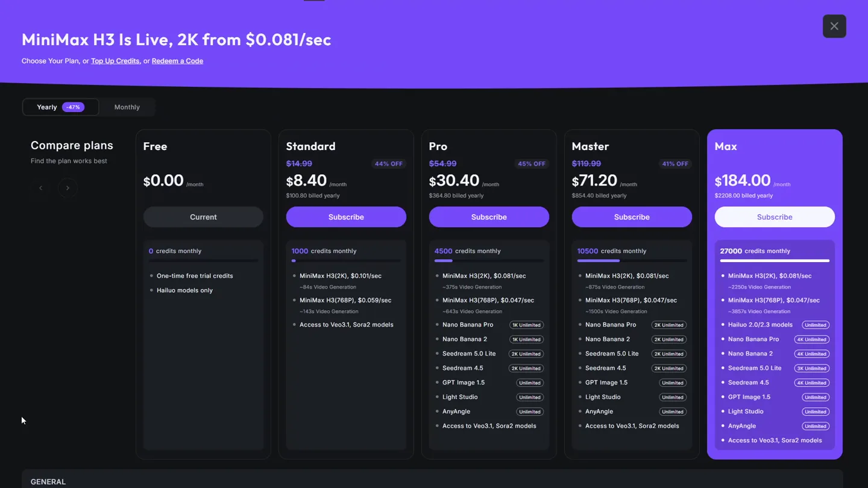Click Unlimited badge for Pro GPT Image 1.5
This screenshot has width=868, height=488.
pyautogui.click(x=530, y=383)
